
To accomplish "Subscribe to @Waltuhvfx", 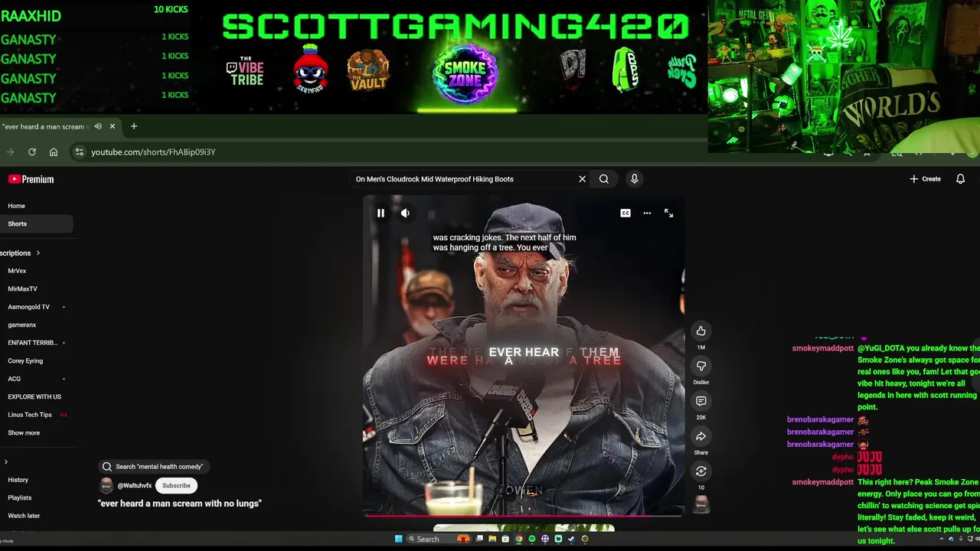I will point(176,486).
